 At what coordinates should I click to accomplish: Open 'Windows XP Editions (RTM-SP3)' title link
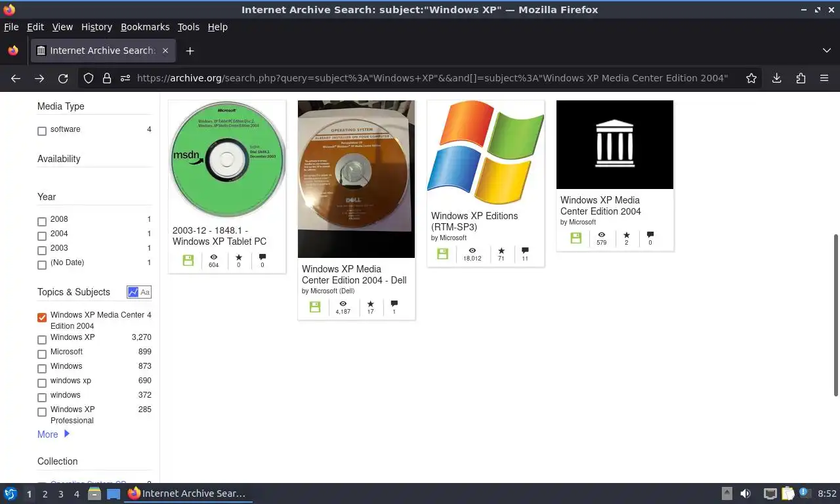pyautogui.click(x=474, y=221)
